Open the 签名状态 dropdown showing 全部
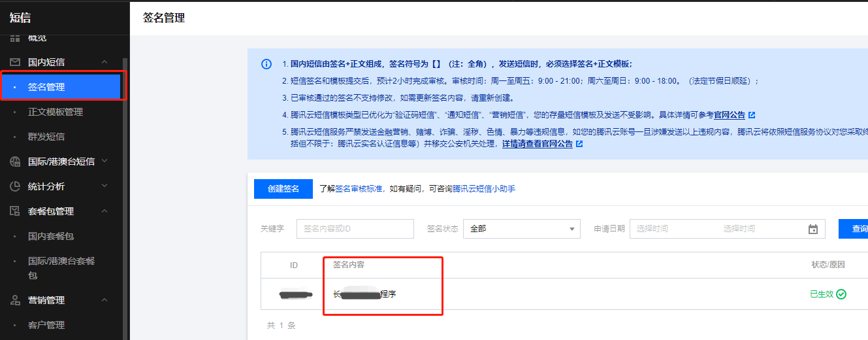This screenshot has width=868, height=340. click(x=521, y=229)
